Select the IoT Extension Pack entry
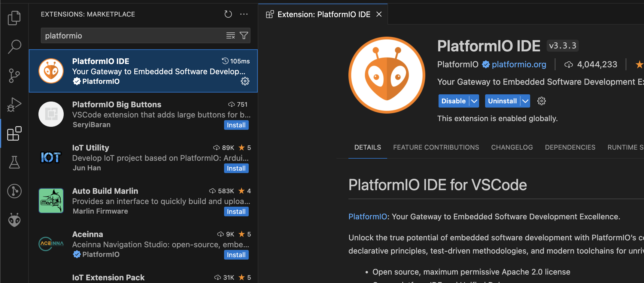 point(143,275)
